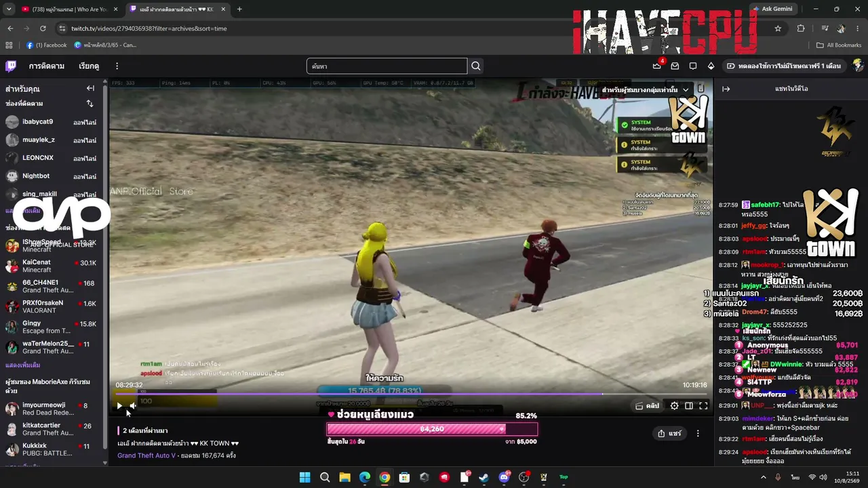Collapse the chat panel with arrow icon

tap(726, 89)
